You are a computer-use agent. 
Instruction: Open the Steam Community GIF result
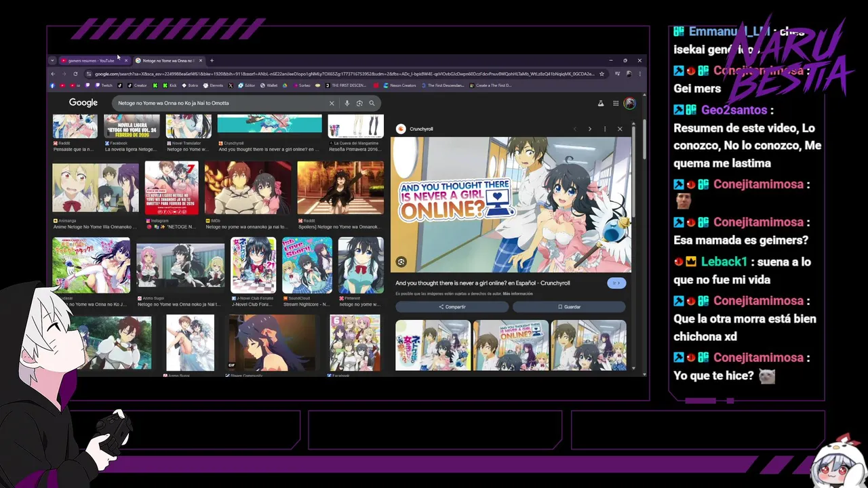(271, 342)
